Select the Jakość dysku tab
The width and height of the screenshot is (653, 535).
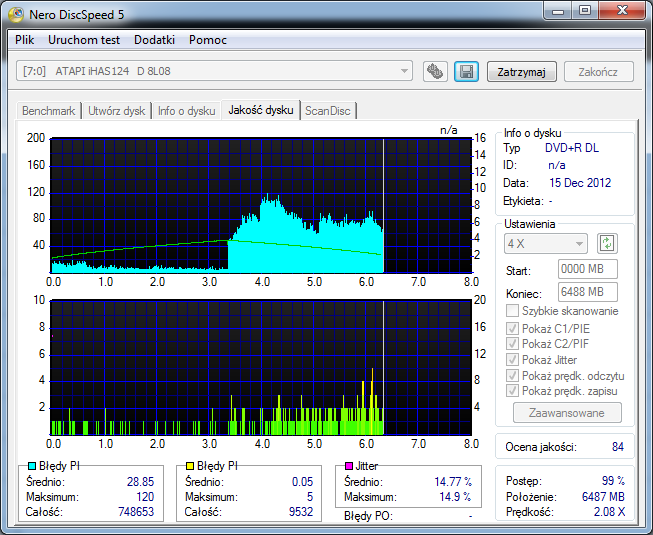click(x=261, y=110)
